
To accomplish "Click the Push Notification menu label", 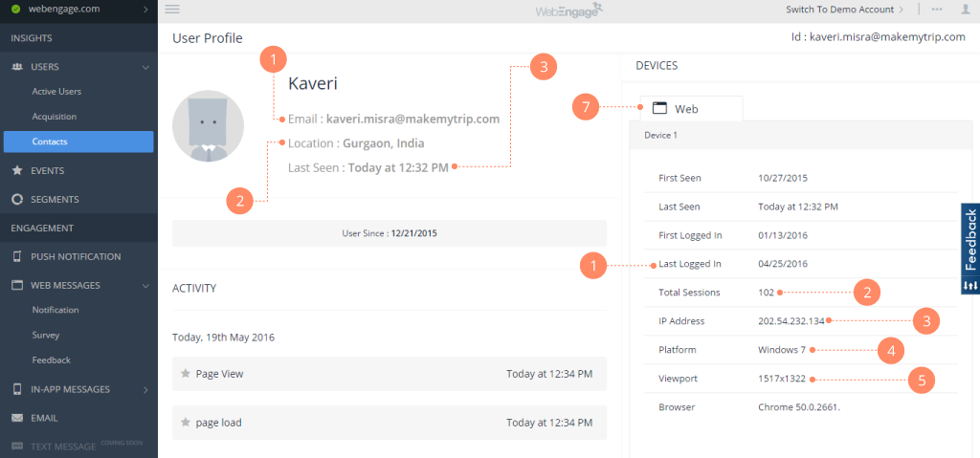I will (x=77, y=257).
